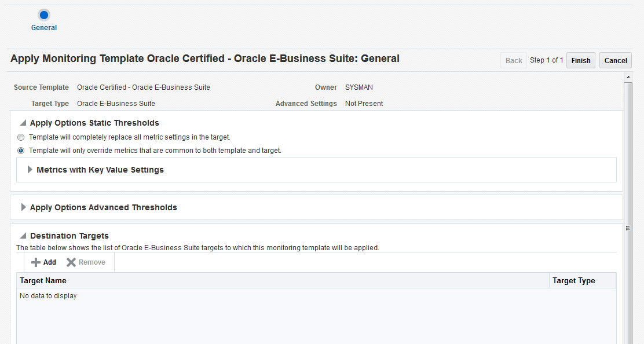The height and width of the screenshot is (344, 644).
Task: Select 'completely replace all metric settings' option
Action: [x=21, y=137]
